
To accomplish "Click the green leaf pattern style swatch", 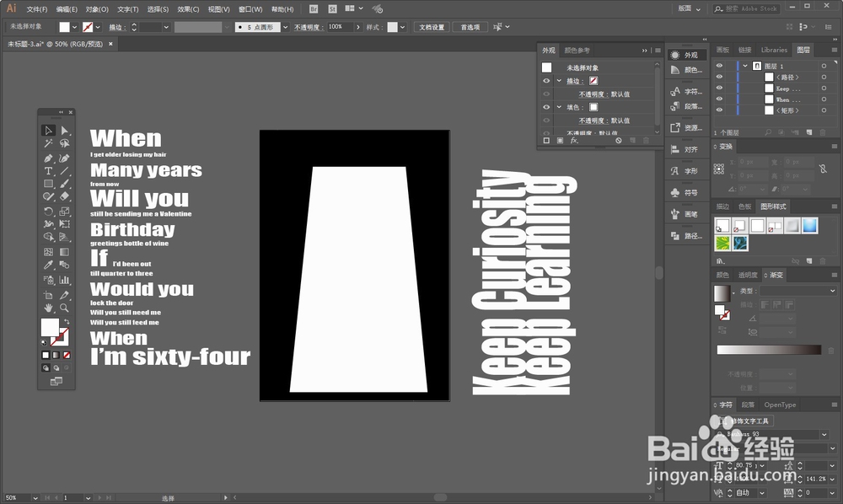I will 722,244.
